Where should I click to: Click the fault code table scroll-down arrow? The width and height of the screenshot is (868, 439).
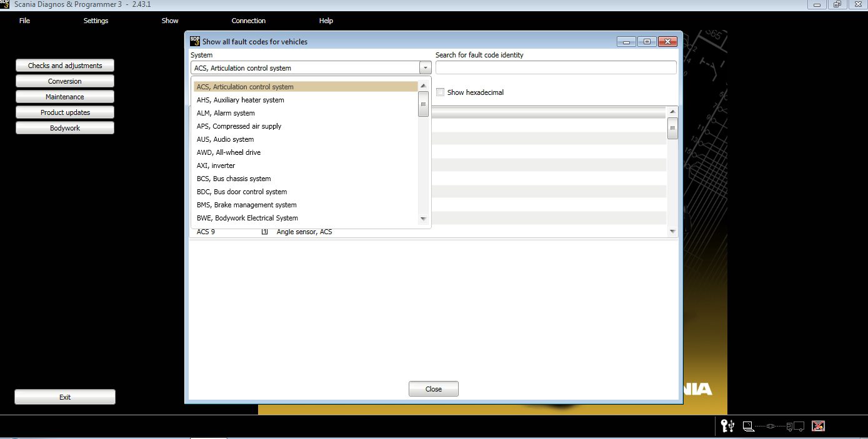point(672,231)
